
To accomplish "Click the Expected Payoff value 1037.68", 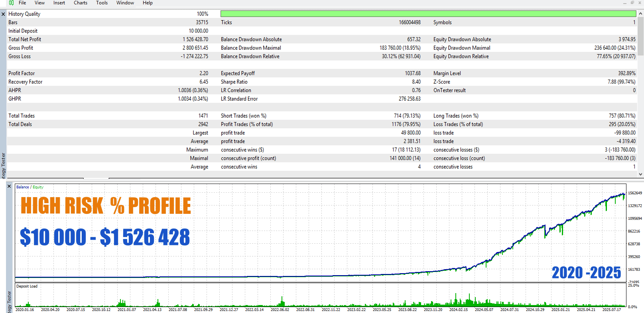I will [413, 73].
